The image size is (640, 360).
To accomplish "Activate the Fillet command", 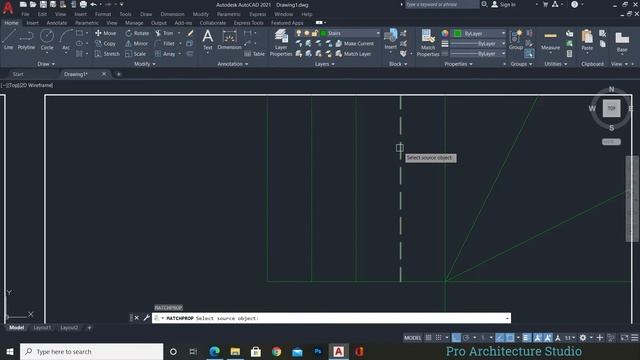I will pyautogui.click(x=164, y=43).
